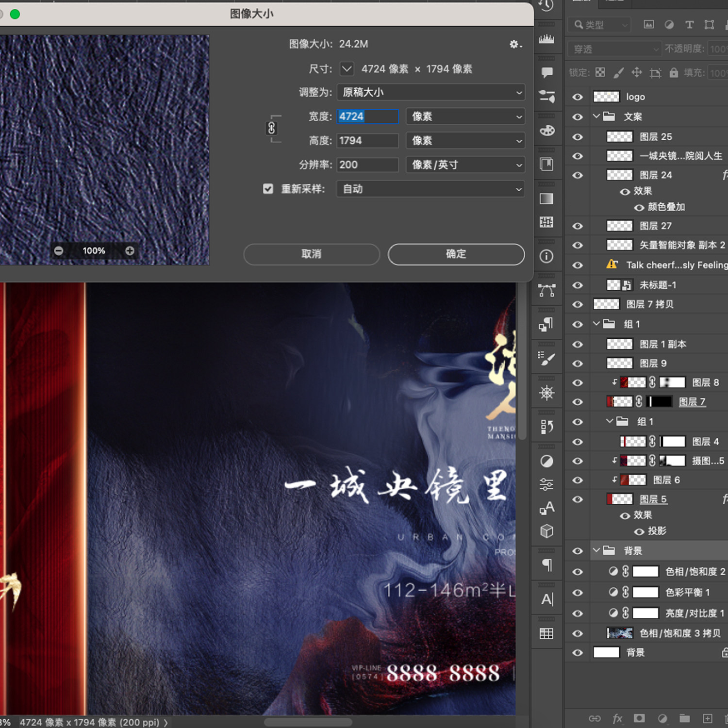728x728 pixels.
Task: Open the Character panel icon
Action: tap(547, 599)
